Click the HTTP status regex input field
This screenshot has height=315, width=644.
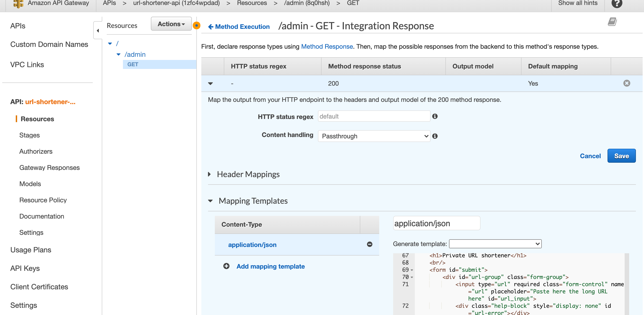tap(374, 116)
